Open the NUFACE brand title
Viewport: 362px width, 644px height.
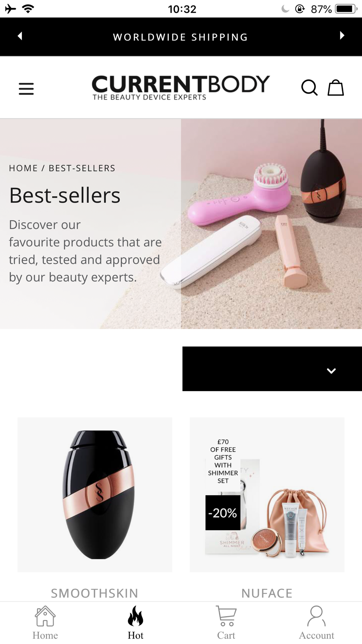pyautogui.click(x=267, y=593)
